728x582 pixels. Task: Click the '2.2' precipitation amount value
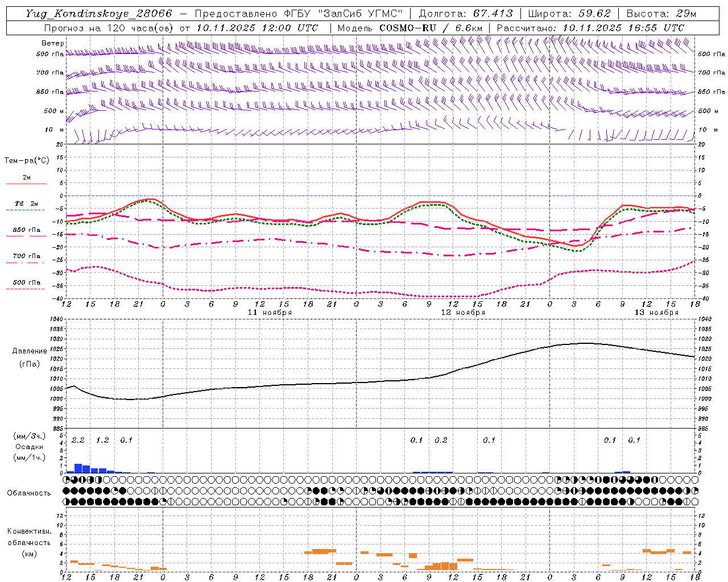tap(78, 440)
